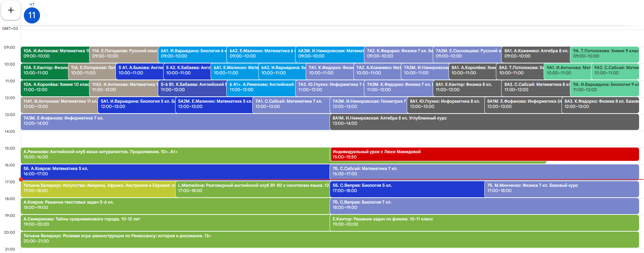
Task: Click the current time red marker dot
Action: (21, 179)
